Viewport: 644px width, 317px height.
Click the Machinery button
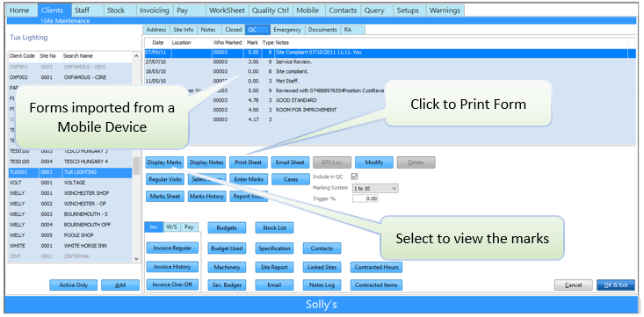pyautogui.click(x=227, y=267)
